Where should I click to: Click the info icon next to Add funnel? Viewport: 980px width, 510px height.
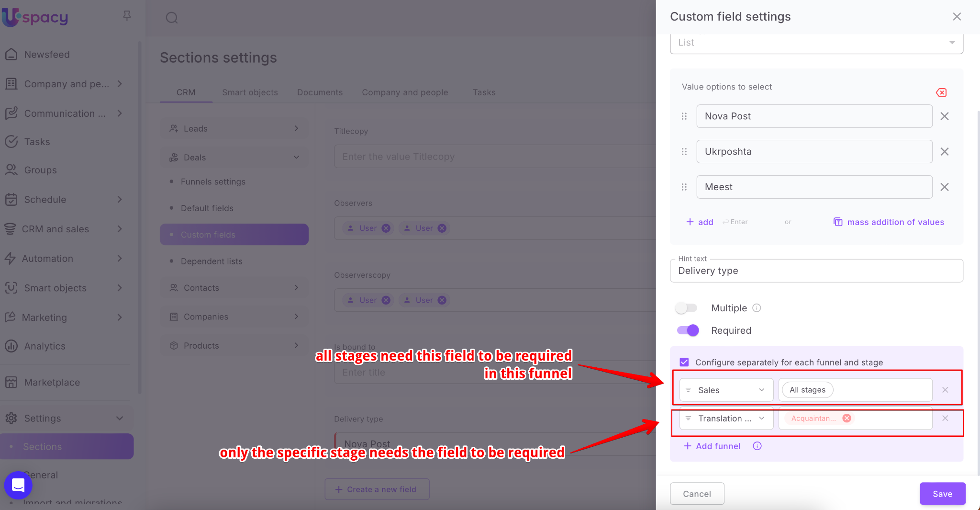coord(757,446)
